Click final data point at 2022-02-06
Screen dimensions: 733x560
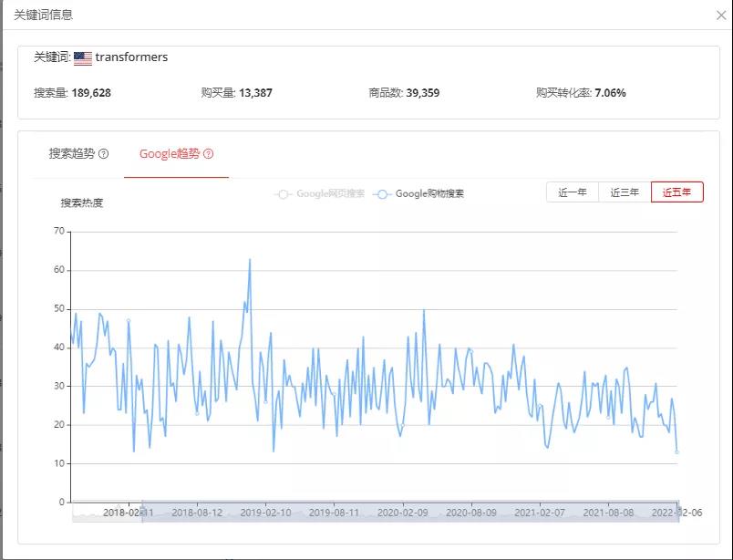point(676,452)
